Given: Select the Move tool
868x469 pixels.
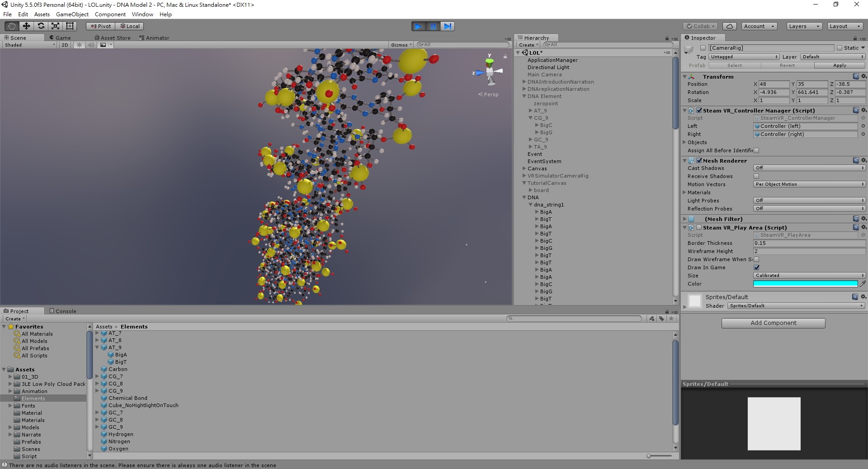Looking at the screenshot, I should pyautogui.click(x=26, y=26).
